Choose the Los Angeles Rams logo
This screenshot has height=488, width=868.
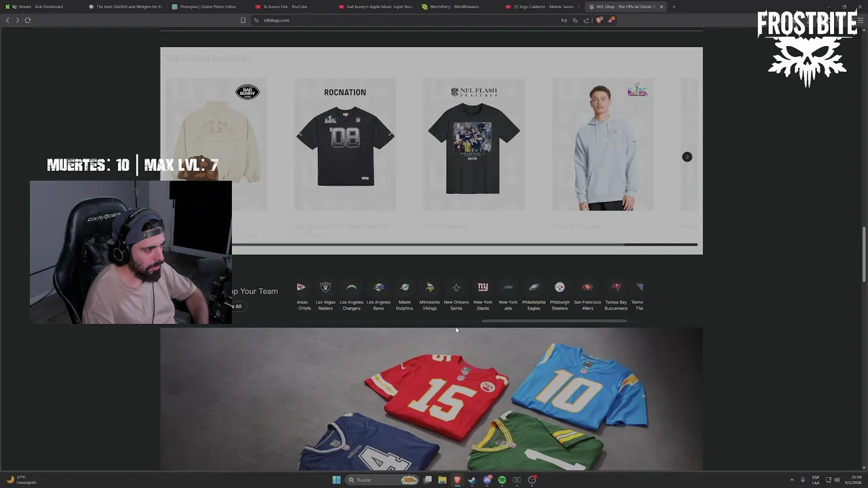coord(378,287)
